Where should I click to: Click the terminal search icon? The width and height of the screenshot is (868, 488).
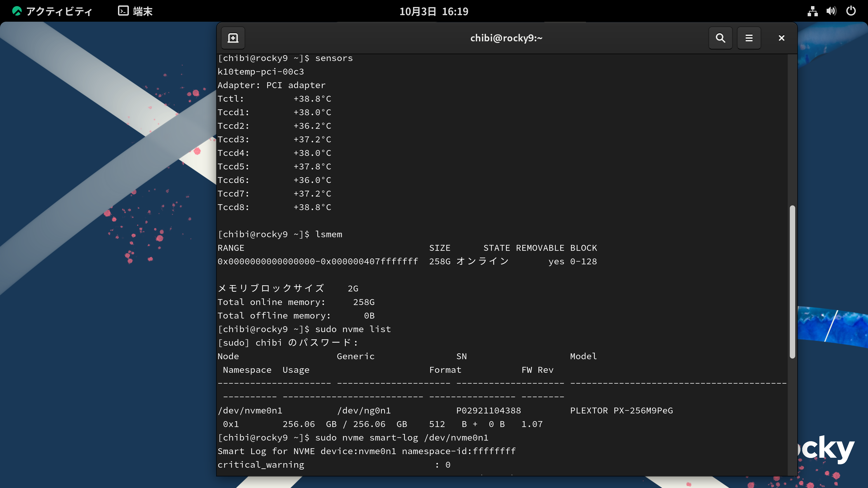point(720,38)
